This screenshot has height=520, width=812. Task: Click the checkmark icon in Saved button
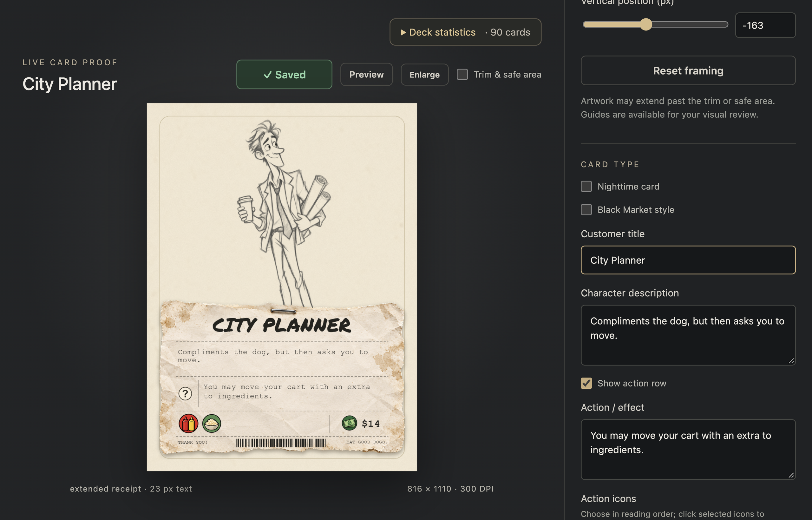[268, 75]
